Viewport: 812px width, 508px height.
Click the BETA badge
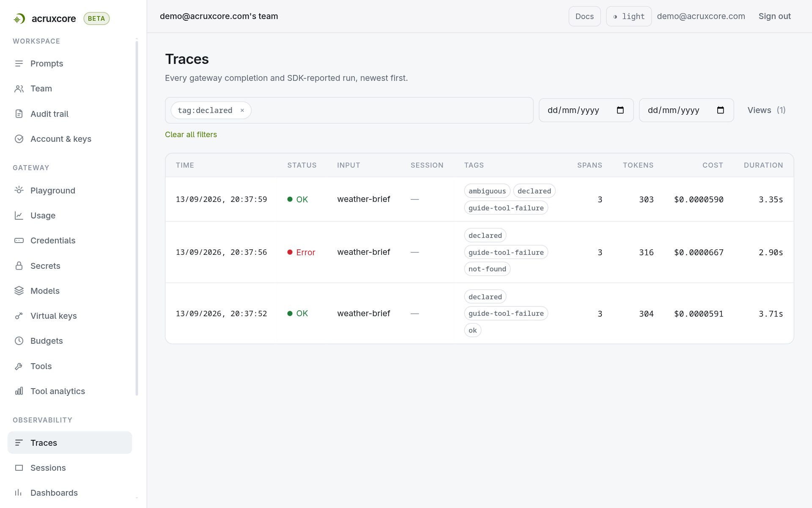(96, 19)
